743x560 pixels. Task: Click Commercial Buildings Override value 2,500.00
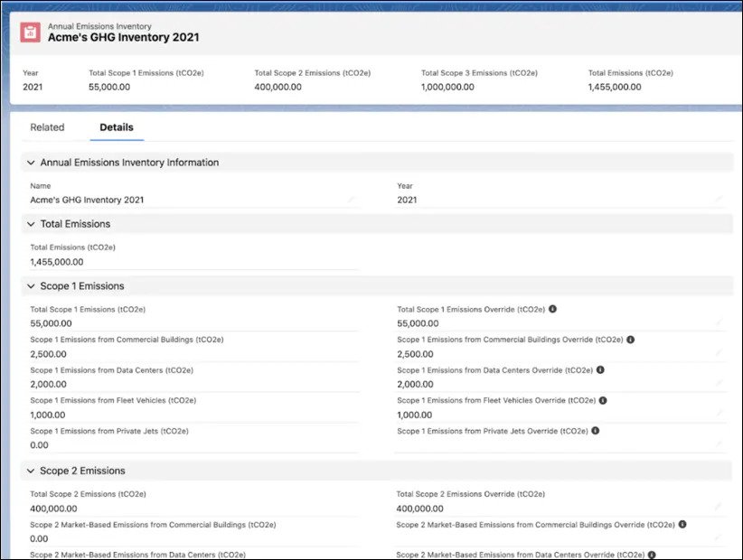415,354
